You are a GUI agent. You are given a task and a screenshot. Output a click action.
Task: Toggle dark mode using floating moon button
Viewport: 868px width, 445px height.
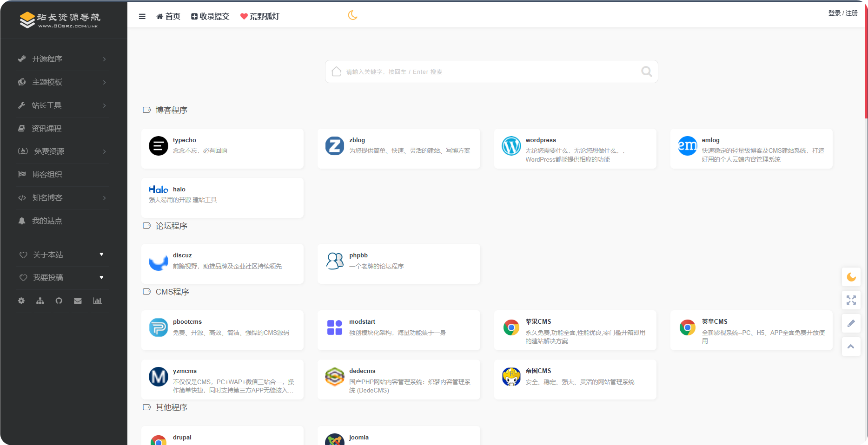851,277
